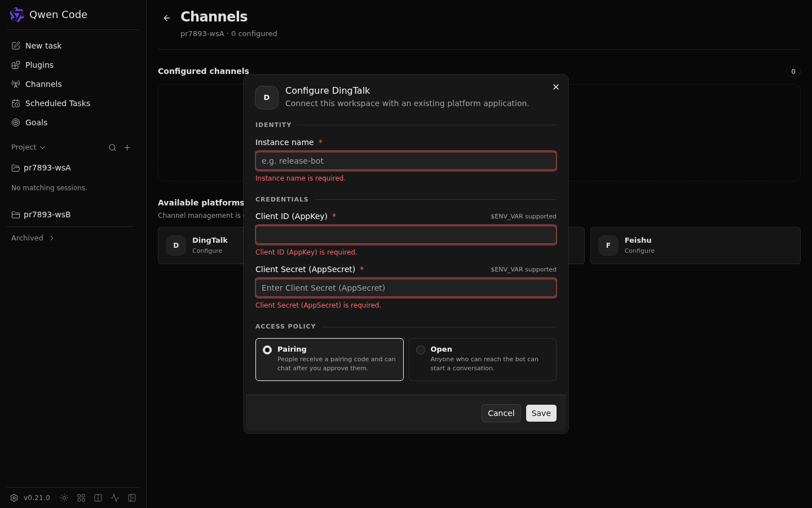812x508 pixels.
Task: Click the configured channels count badge
Action: tap(793, 72)
